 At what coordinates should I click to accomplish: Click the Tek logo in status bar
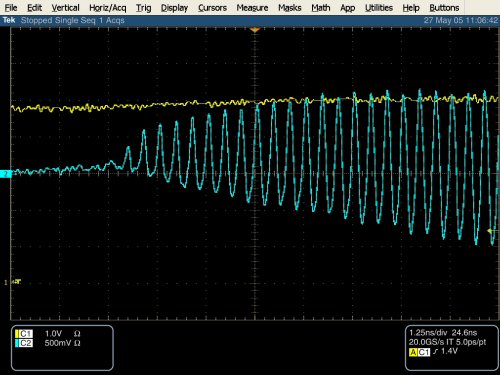(x=9, y=20)
